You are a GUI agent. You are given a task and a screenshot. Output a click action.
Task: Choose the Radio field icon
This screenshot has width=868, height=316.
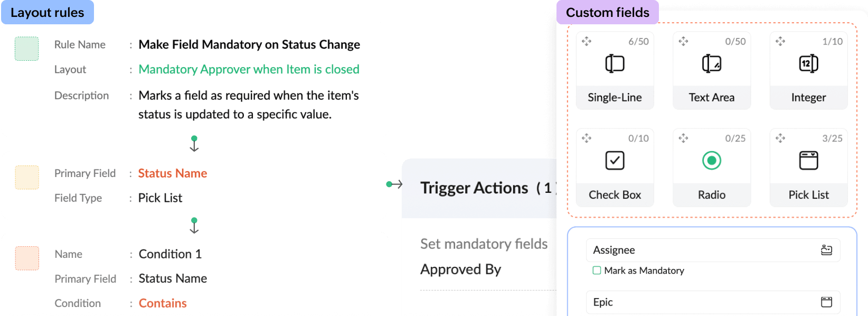[711, 160]
